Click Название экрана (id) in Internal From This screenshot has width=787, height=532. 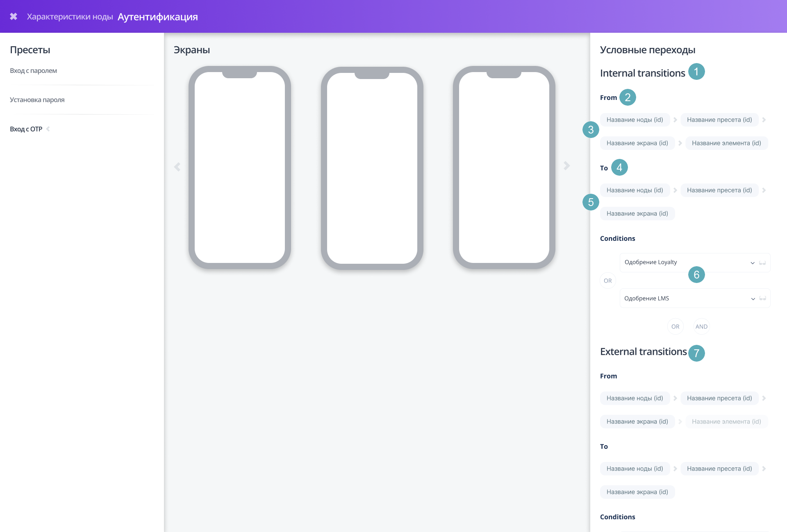pos(637,143)
